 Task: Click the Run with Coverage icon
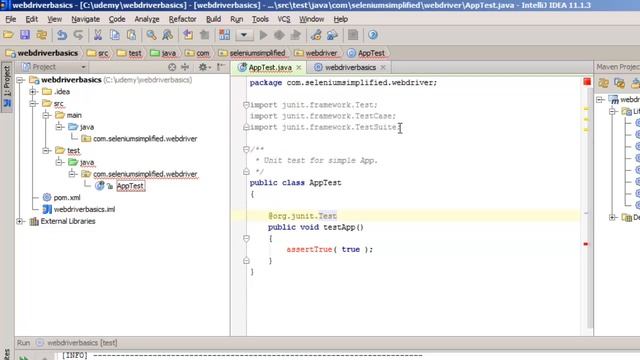coord(296,35)
